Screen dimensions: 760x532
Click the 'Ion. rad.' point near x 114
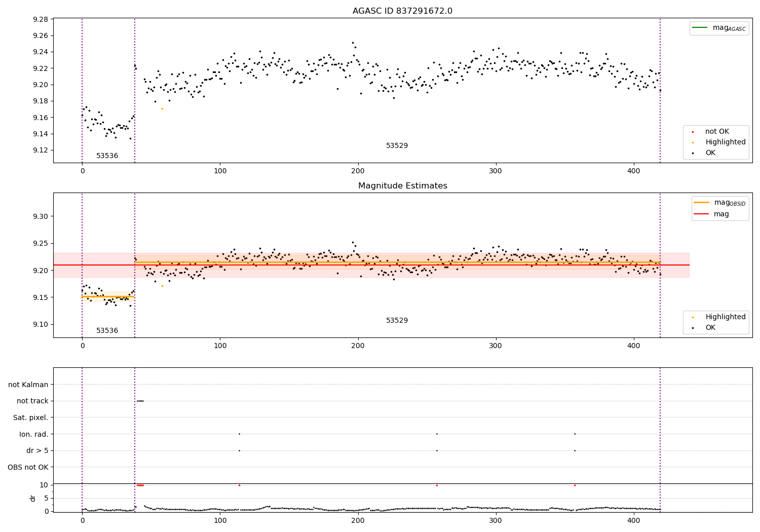coord(239,434)
